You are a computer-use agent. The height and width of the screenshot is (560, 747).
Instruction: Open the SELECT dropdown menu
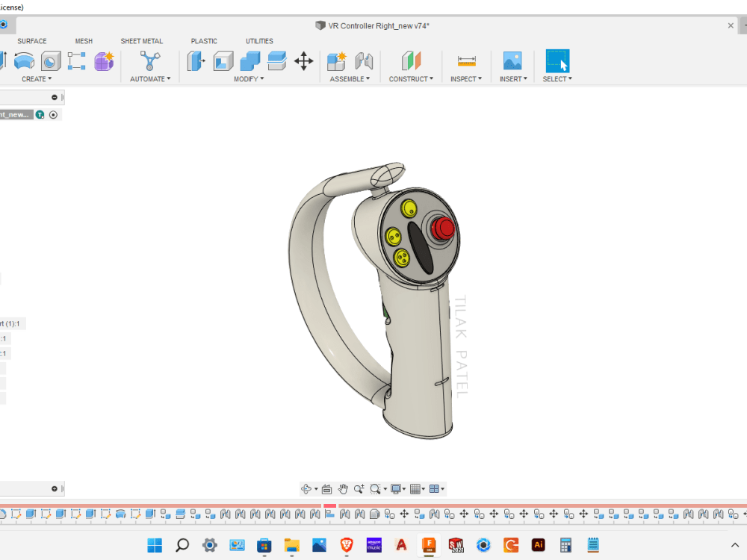(x=557, y=79)
